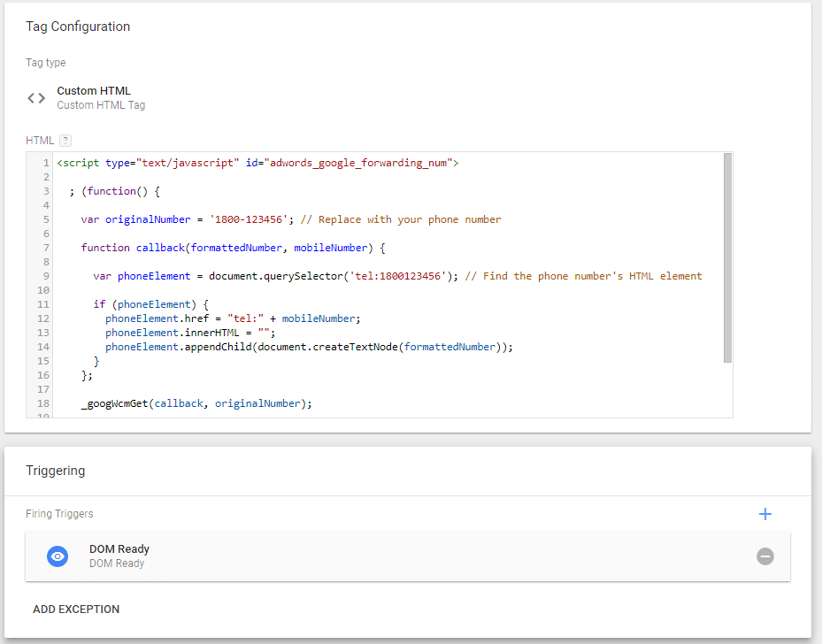Click the HTML field label
Viewport: 822px width, 644px height.
tap(40, 141)
